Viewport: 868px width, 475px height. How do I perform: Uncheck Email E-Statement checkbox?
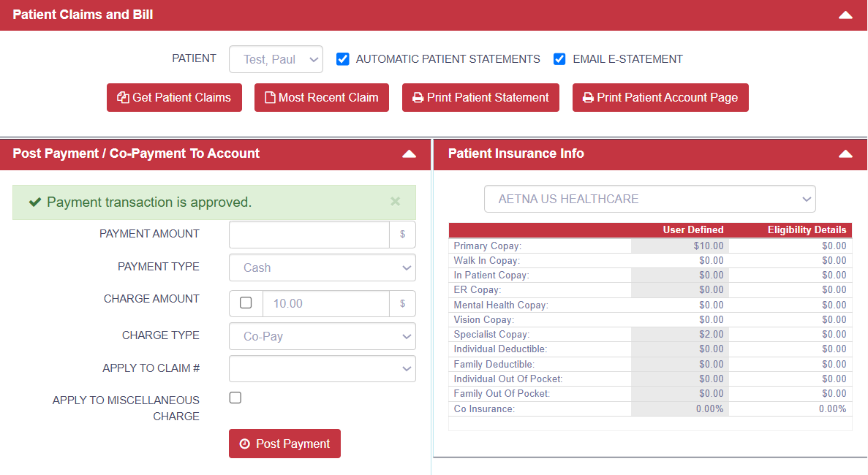(x=559, y=59)
